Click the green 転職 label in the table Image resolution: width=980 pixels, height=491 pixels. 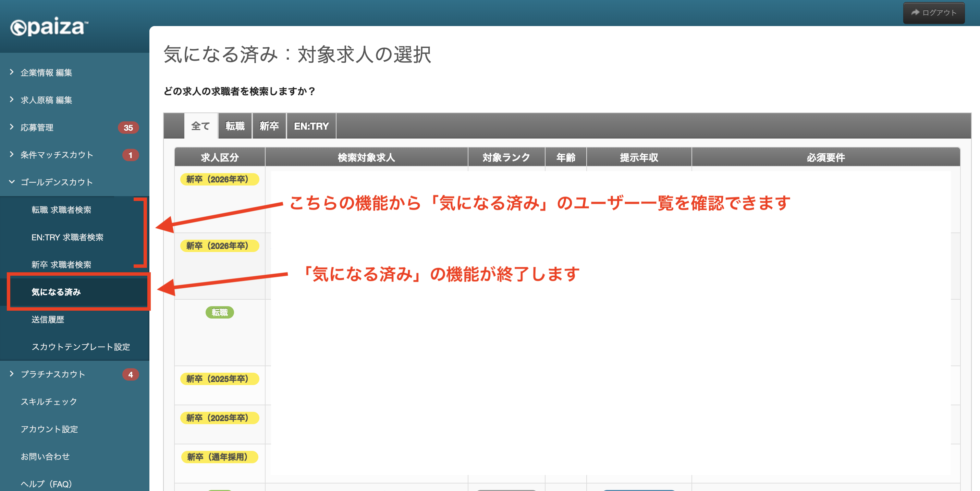pyautogui.click(x=220, y=312)
